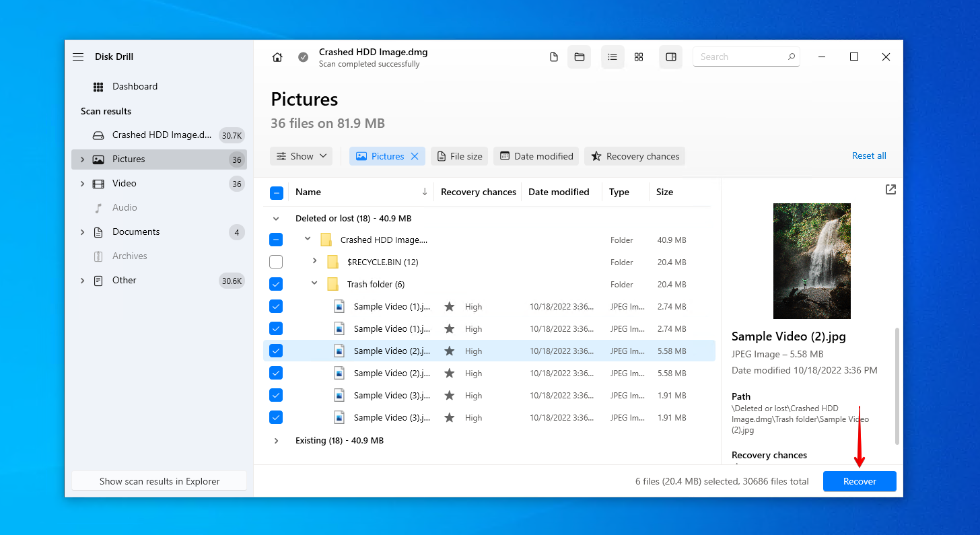Open the Dashboard from the sidebar

point(134,86)
